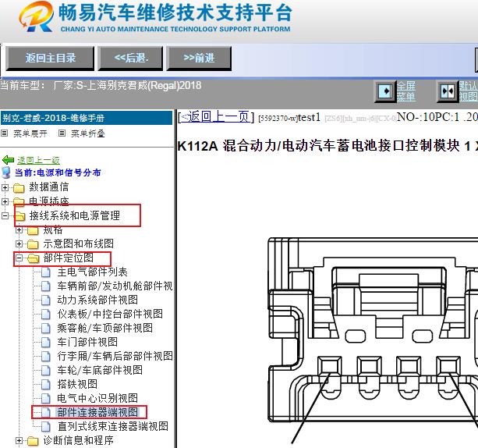The image size is (478, 448).
Task: Collapse the 接线系统和电源管理 node
Action: click(5, 215)
